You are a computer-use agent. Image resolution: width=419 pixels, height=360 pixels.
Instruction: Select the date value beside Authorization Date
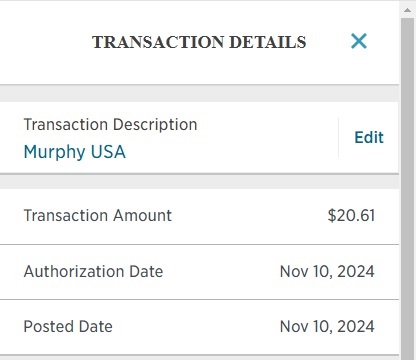coord(327,271)
